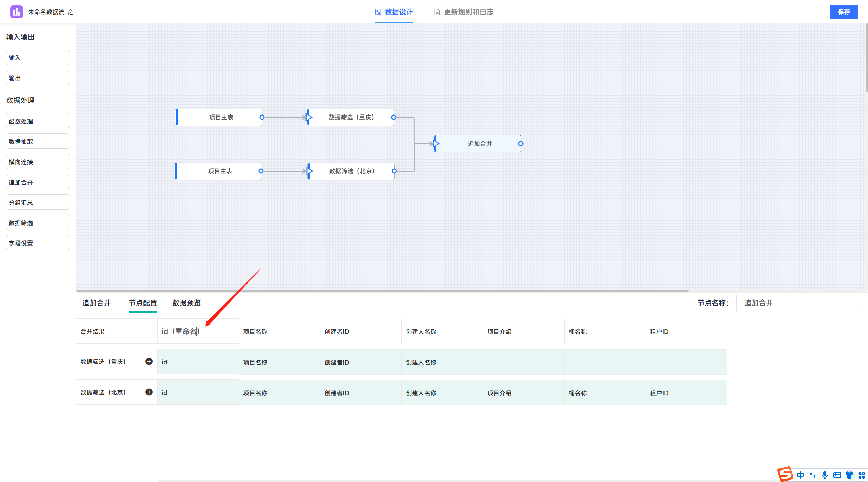Click 项目介绍 cell in 数据筛选（北京）row
Image resolution: width=868 pixels, height=482 pixels.
click(x=524, y=393)
